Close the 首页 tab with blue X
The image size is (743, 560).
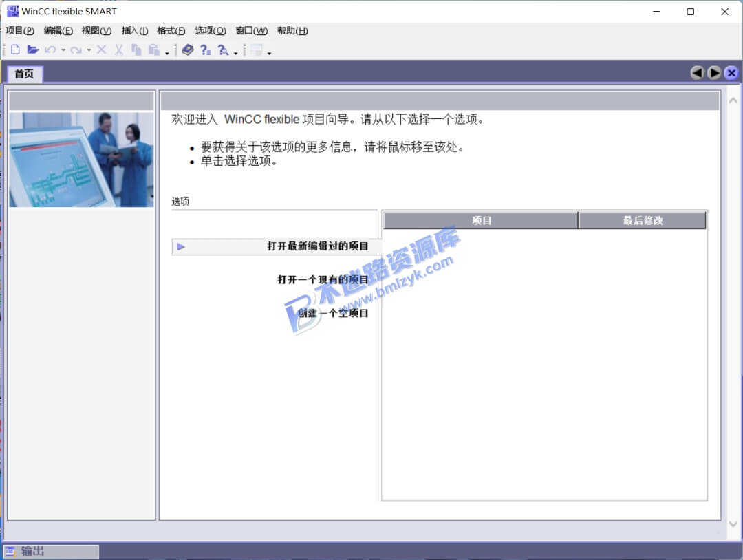click(731, 73)
